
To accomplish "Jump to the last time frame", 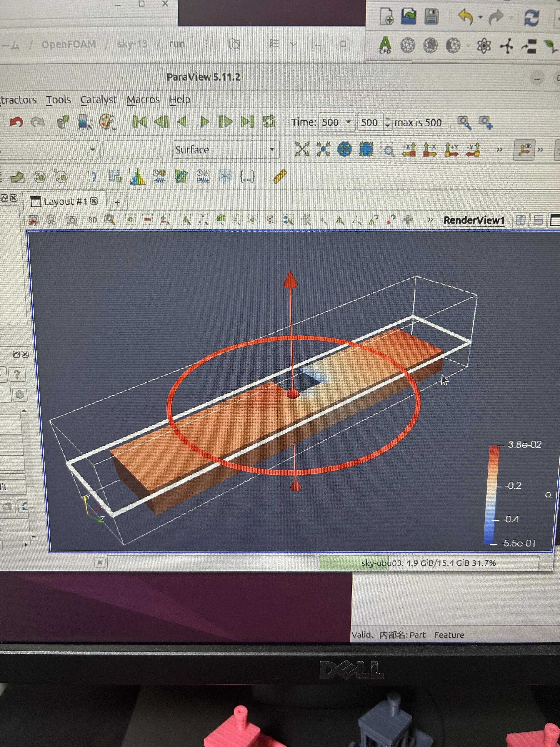I will pos(247,122).
